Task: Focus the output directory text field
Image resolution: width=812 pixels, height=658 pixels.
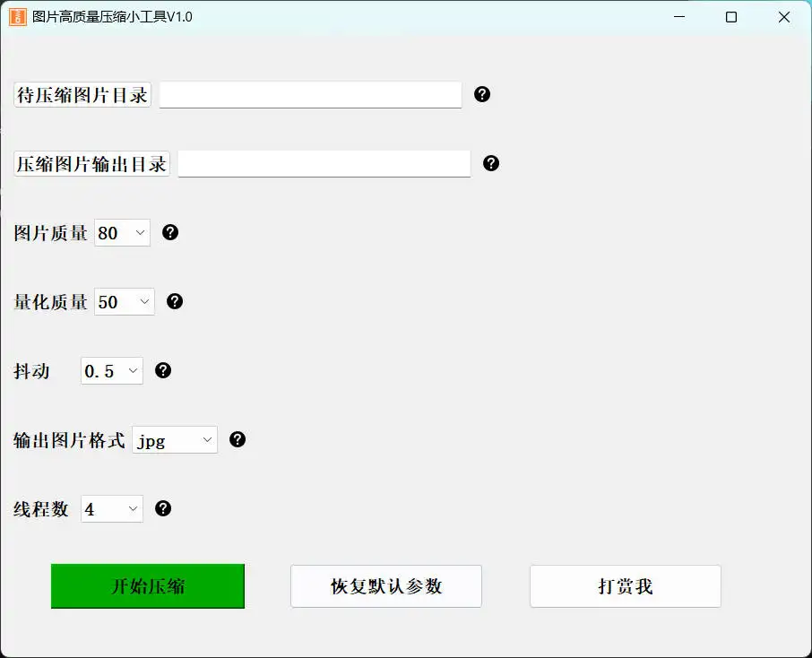Action: pos(324,164)
